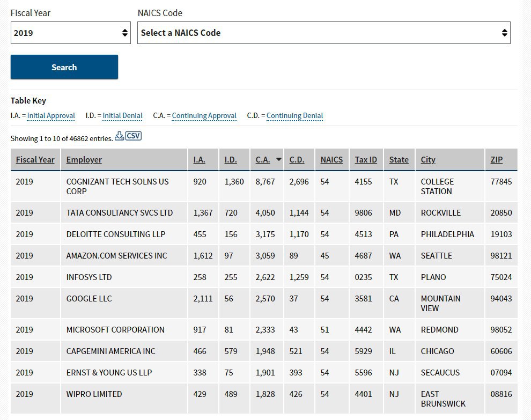This screenshot has height=420, width=531.
Task: Click ZIP code 98121
Action: click(x=501, y=255)
